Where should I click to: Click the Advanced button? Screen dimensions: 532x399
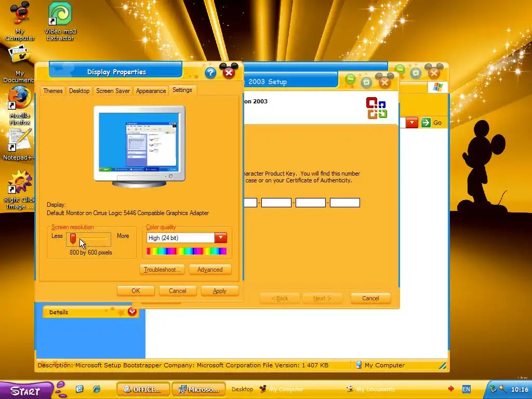pos(210,270)
